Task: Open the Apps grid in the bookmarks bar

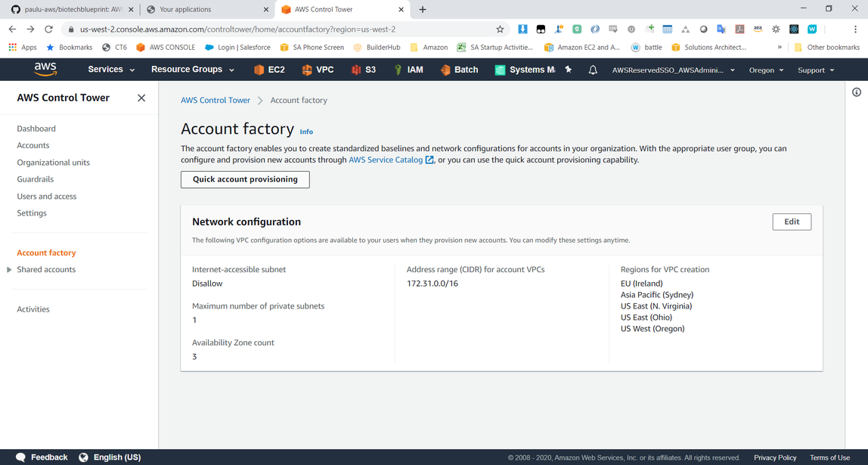Action: (x=22, y=47)
